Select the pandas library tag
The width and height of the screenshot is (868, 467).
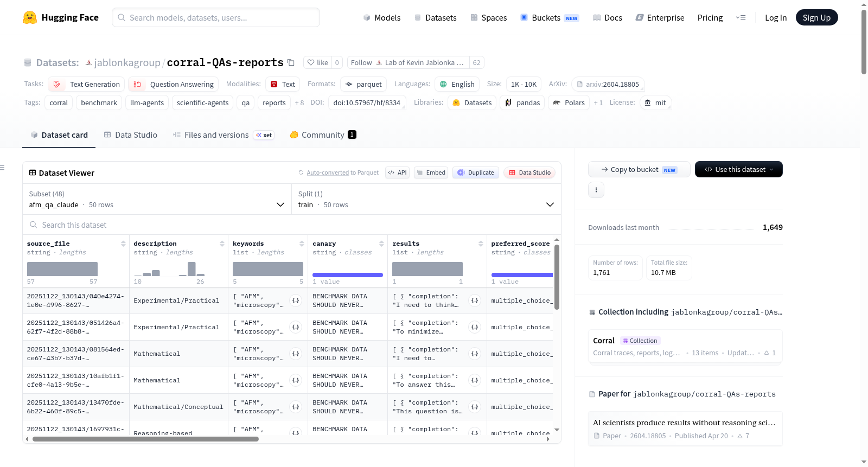click(x=522, y=103)
